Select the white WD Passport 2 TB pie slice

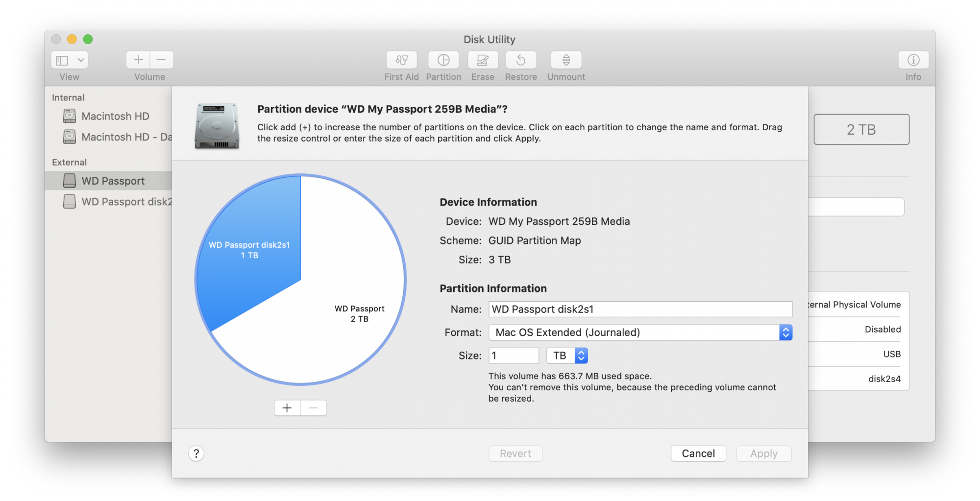(359, 313)
